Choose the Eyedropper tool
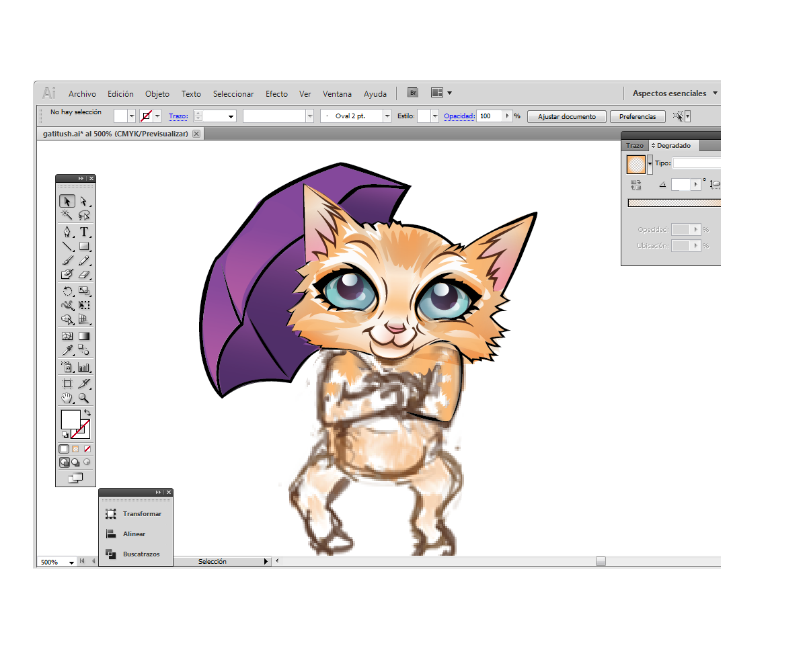This screenshot has height=672, width=807. coord(67,350)
